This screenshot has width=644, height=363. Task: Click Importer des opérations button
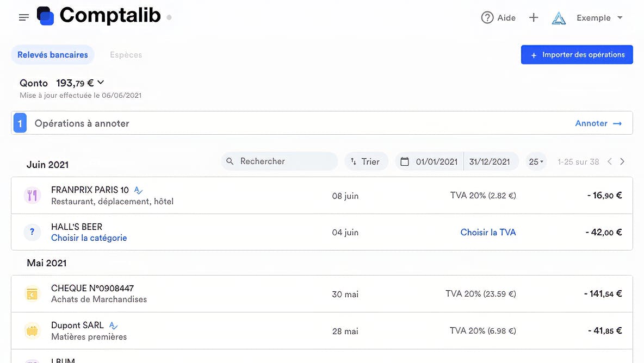[577, 55]
